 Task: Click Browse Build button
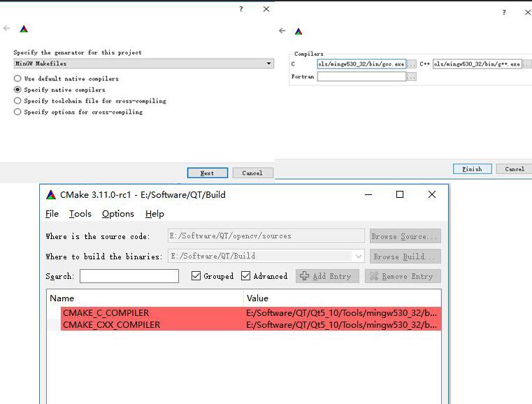pyautogui.click(x=405, y=257)
